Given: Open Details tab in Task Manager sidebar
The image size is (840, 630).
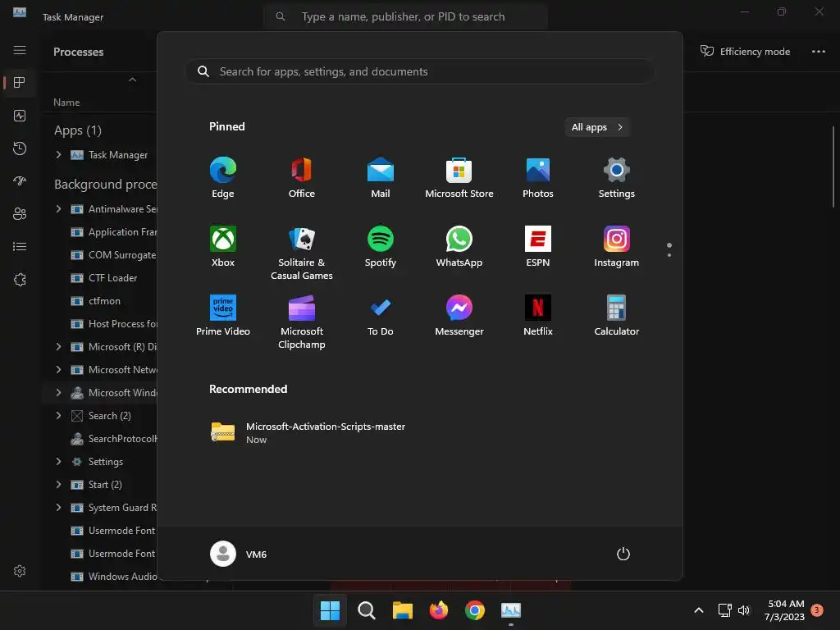Looking at the screenshot, I should coord(20,246).
